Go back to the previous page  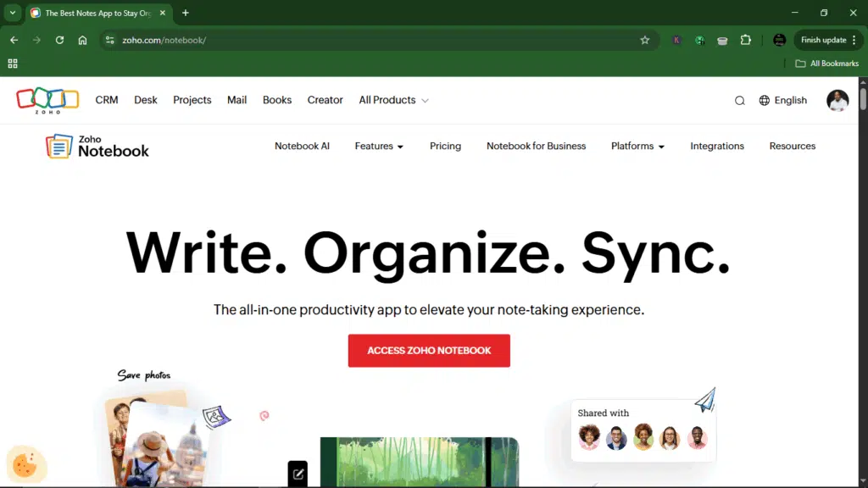(x=14, y=40)
